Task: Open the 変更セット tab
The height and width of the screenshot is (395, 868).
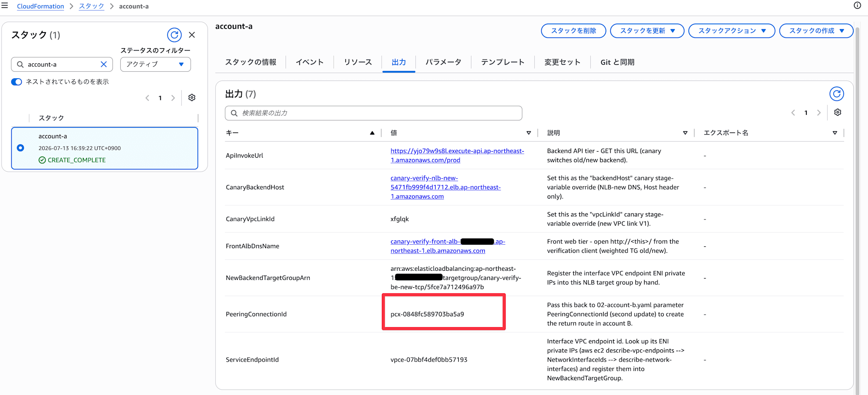Action: point(562,62)
